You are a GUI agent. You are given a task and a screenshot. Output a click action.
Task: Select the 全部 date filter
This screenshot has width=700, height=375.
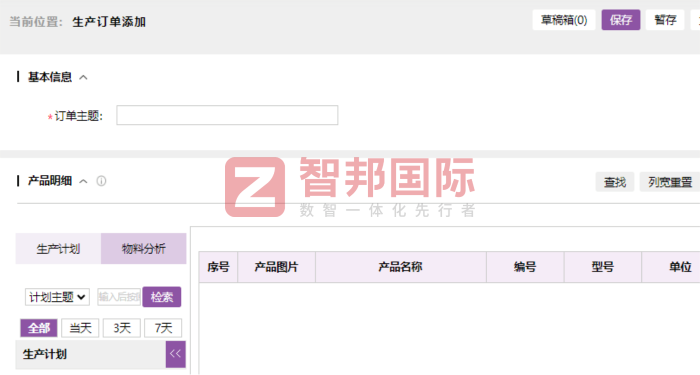39,328
